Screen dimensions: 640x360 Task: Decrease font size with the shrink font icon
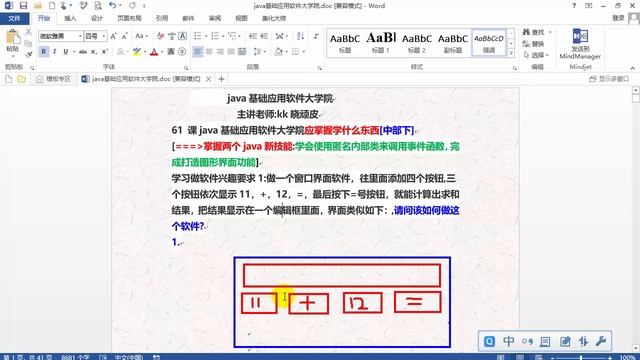[124, 36]
